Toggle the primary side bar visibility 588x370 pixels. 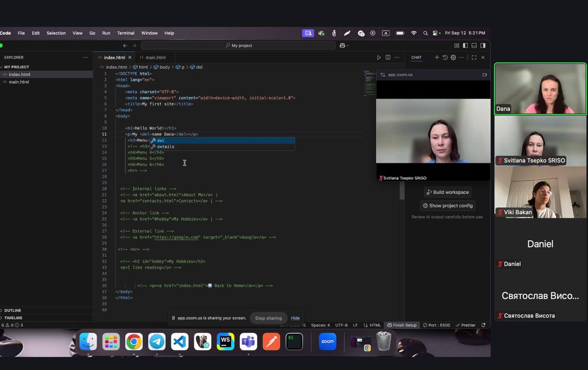tap(465, 46)
